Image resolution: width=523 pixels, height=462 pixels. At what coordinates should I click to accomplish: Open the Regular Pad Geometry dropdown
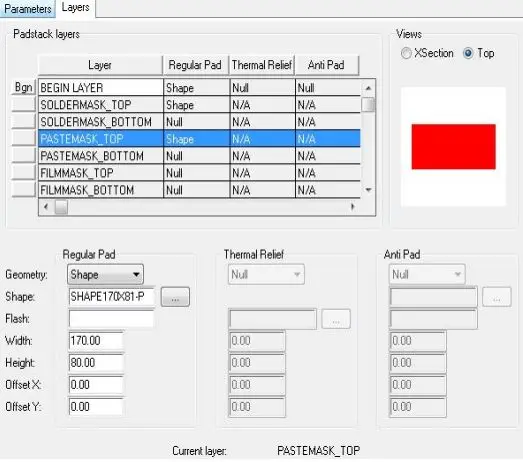coord(105,275)
